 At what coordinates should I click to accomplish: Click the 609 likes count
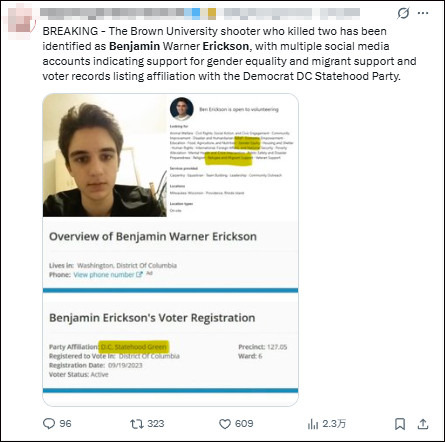pos(244,424)
